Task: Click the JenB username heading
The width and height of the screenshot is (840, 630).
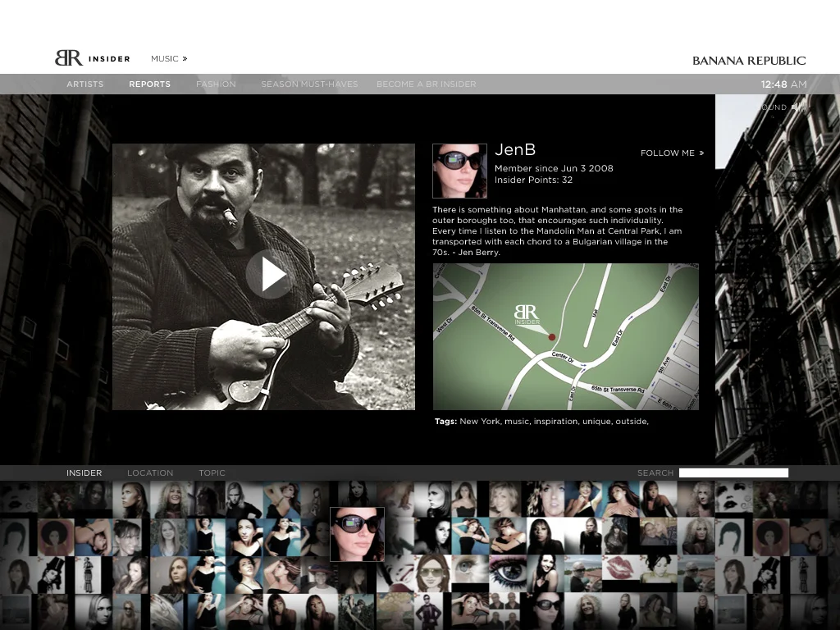Action: click(515, 149)
